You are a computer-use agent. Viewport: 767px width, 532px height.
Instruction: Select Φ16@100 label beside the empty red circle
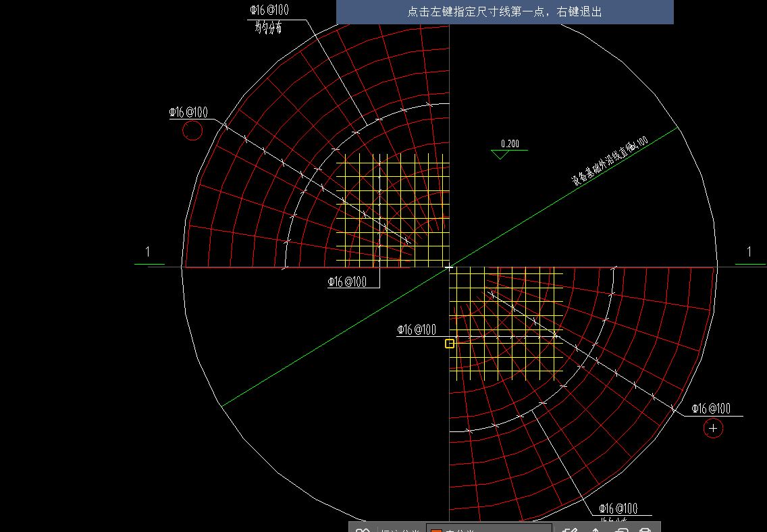pyautogui.click(x=188, y=113)
